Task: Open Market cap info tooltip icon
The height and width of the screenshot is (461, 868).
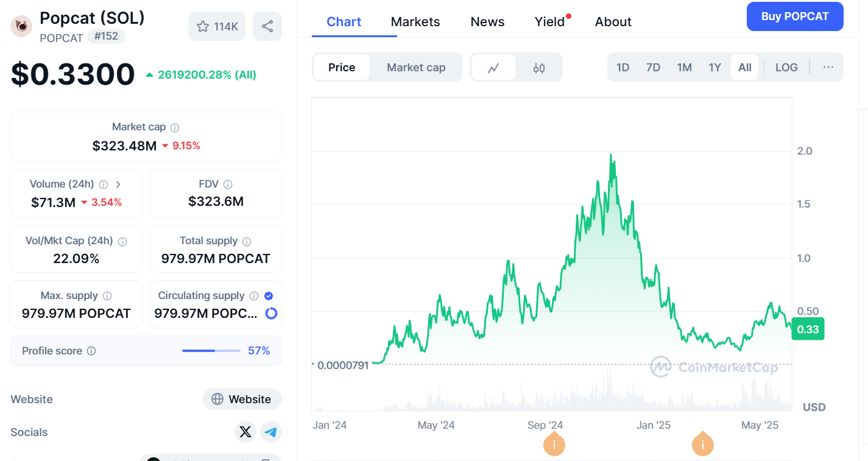Action: pos(175,128)
